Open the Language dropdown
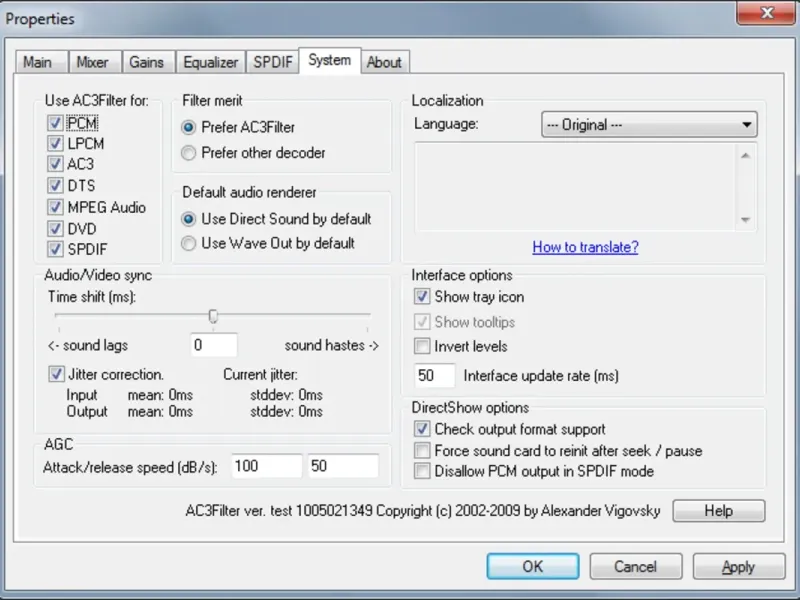Image resolution: width=800 pixels, height=600 pixels. click(649, 124)
